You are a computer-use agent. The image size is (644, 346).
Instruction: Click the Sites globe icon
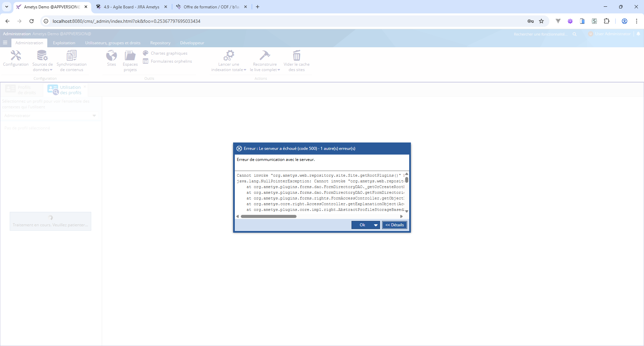(x=111, y=56)
